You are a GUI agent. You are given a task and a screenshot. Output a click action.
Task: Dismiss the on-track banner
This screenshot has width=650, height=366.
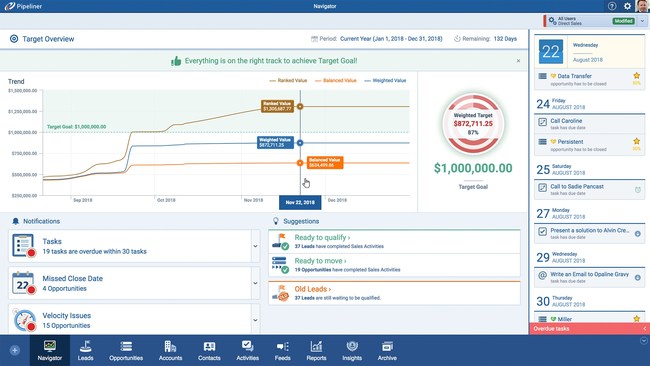coord(518,61)
